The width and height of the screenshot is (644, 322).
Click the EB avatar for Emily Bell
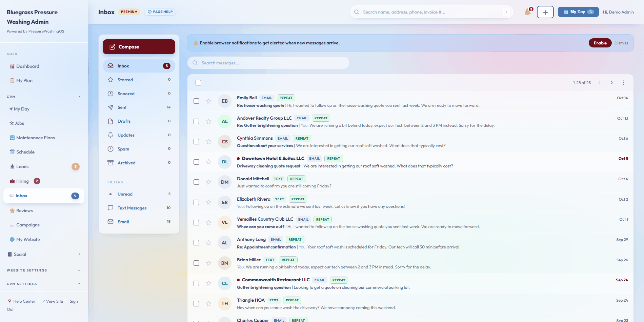click(x=225, y=101)
